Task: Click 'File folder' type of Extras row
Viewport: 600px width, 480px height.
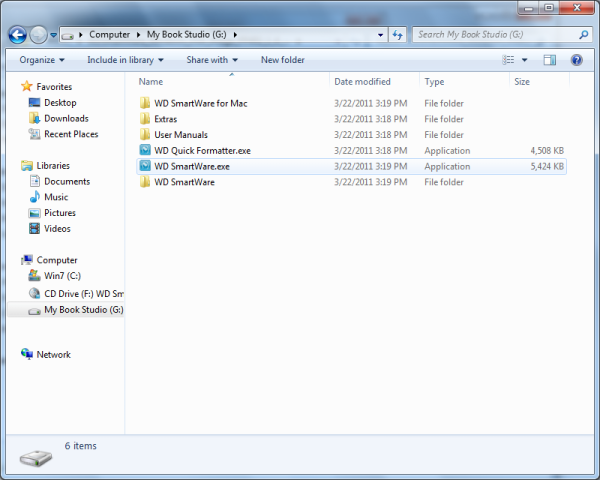Action: click(x=444, y=119)
